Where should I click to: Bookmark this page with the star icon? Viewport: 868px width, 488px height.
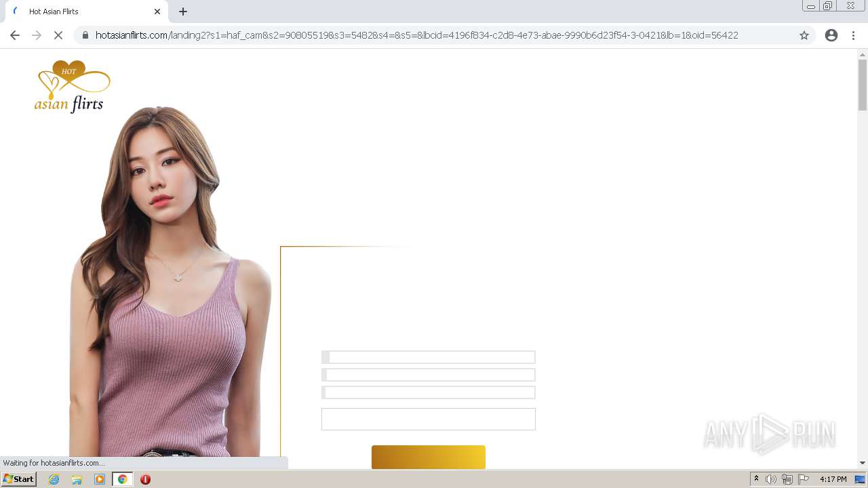tap(804, 35)
